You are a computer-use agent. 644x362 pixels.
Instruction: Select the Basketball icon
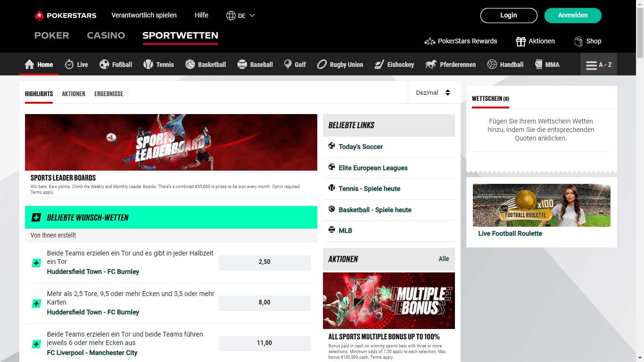click(x=190, y=64)
